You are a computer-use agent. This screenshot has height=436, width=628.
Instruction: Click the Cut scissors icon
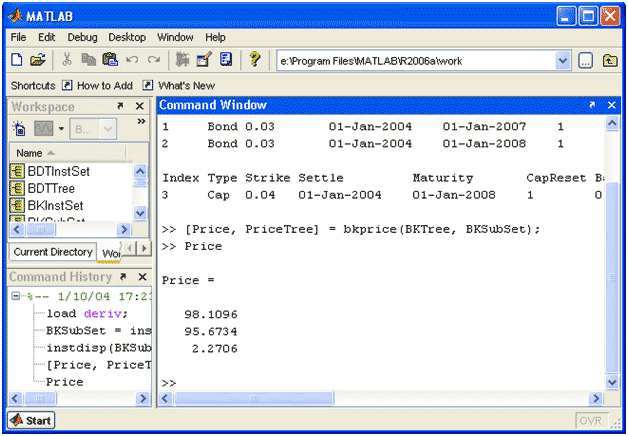click(67, 60)
